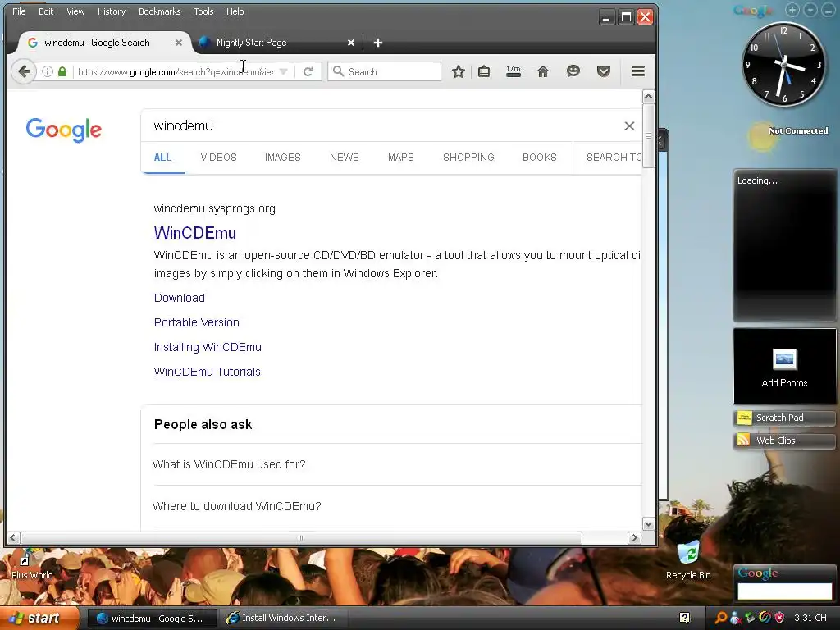Bookmark this page with the star icon
Screen dimensions: 840x630
[458, 71]
